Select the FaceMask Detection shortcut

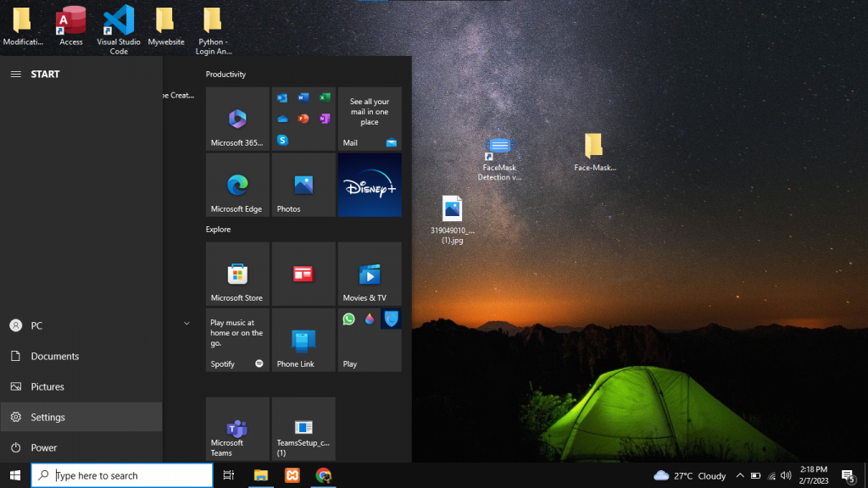coord(499,159)
